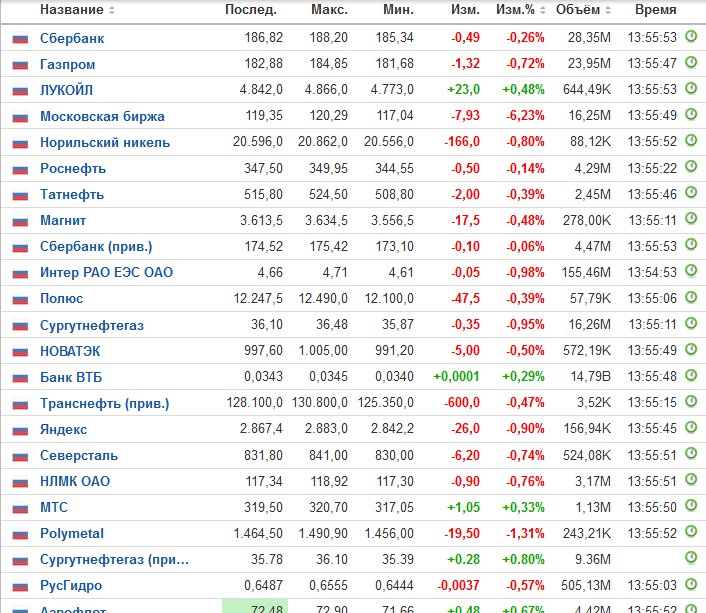
Task: Open the ЛУКОЙЛ stock link
Action: coord(67,90)
